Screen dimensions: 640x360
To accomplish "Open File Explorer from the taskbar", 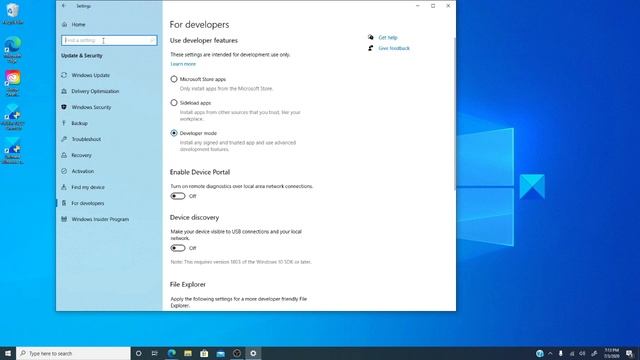I will pos(188,353).
